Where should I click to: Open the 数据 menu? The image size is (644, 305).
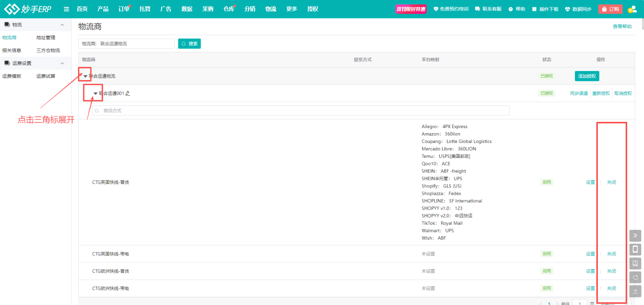[187, 9]
